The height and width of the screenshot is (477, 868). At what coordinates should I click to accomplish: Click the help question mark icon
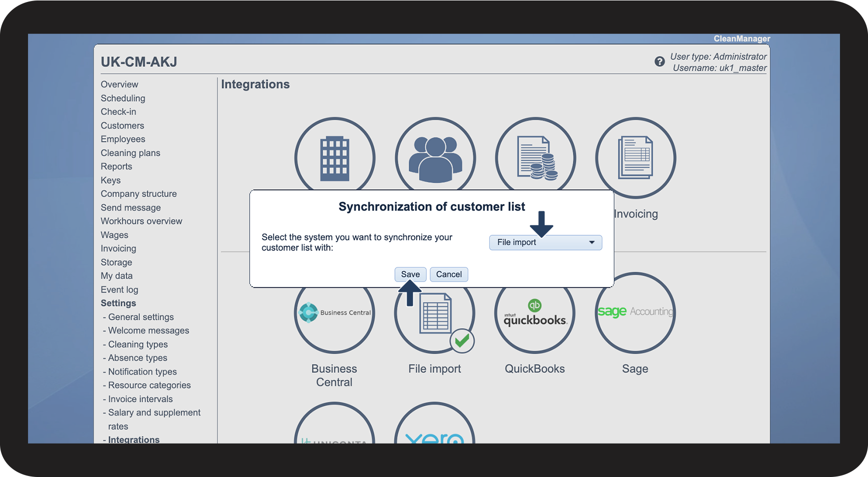[x=660, y=61]
